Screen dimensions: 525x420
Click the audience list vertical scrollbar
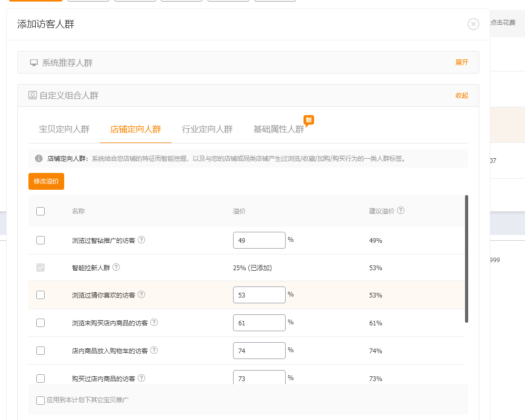pyautogui.click(x=467, y=258)
